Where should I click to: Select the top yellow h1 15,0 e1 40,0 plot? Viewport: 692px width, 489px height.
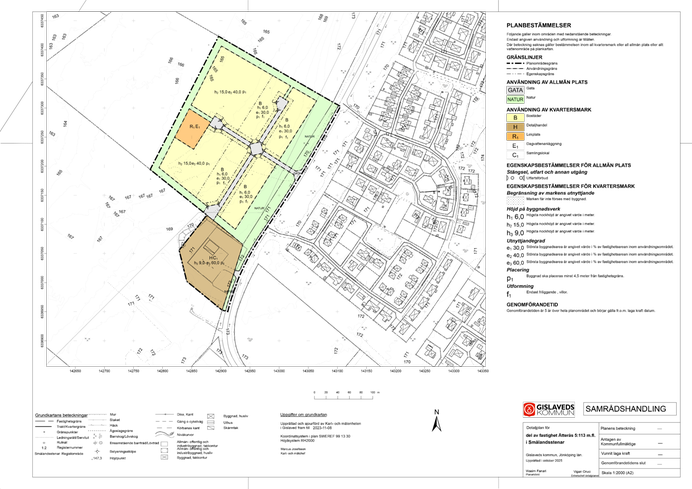(x=235, y=85)
